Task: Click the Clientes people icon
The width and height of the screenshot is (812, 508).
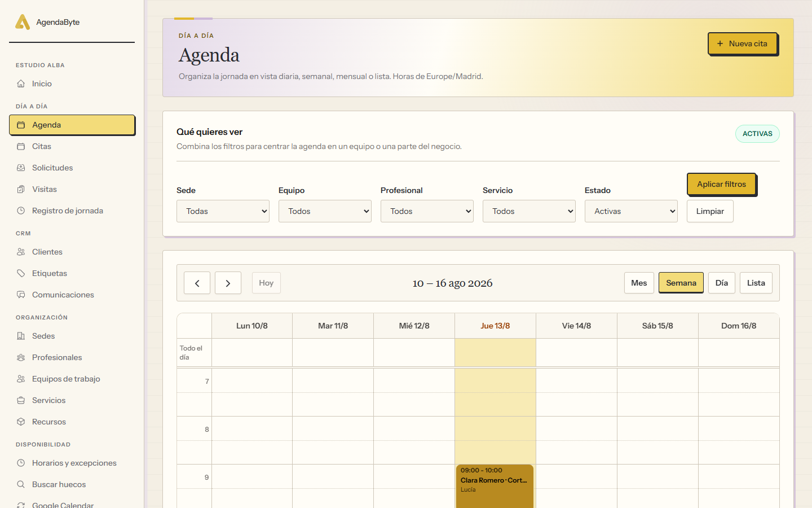Action: (21, 252)
